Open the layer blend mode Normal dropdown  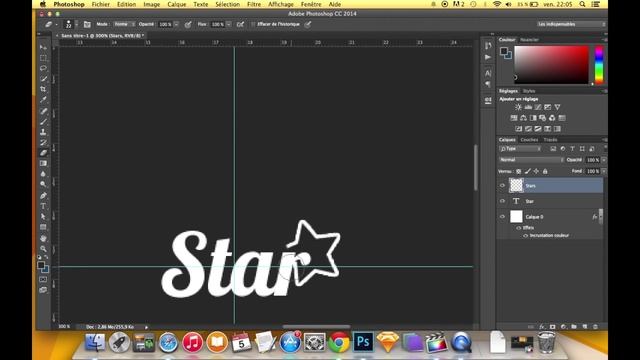[531, 160]
